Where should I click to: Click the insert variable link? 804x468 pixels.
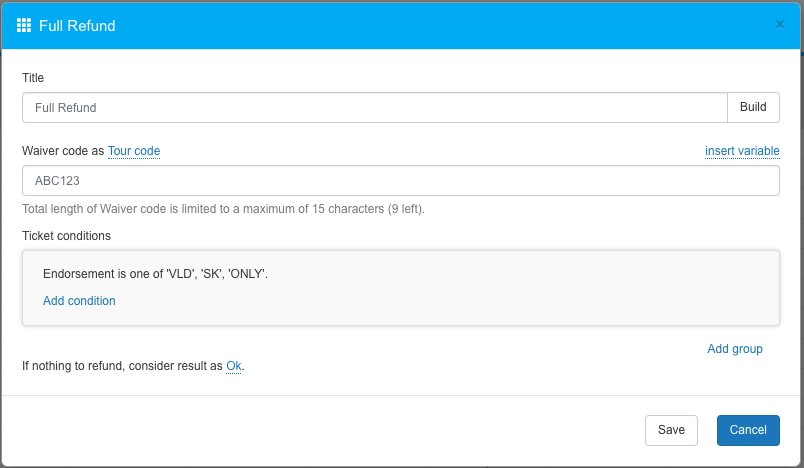[742, 151]
